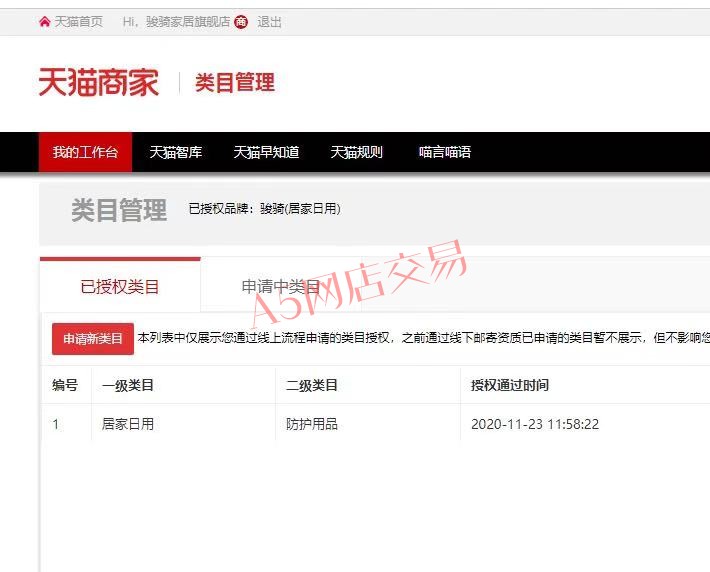Open the 天猫智库 menu item
Viewport: 710px width, 572px height.
click(x=176, y=152)
